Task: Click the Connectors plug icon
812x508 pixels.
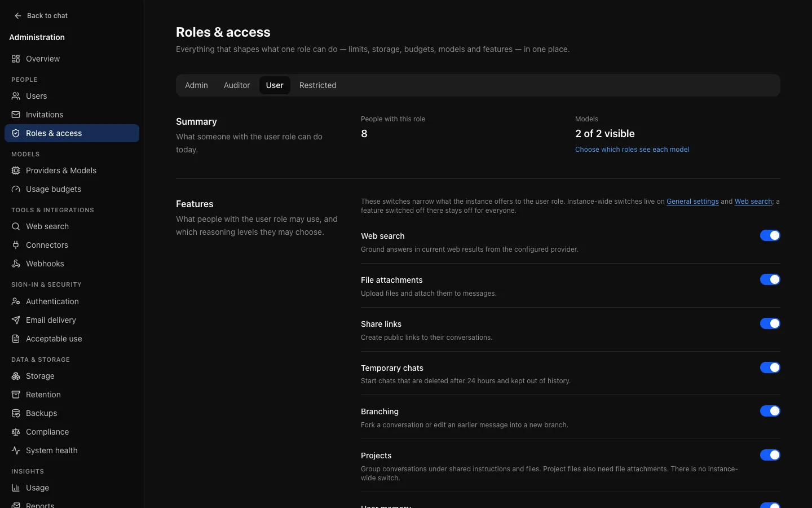Action: [x=16, y=245]
